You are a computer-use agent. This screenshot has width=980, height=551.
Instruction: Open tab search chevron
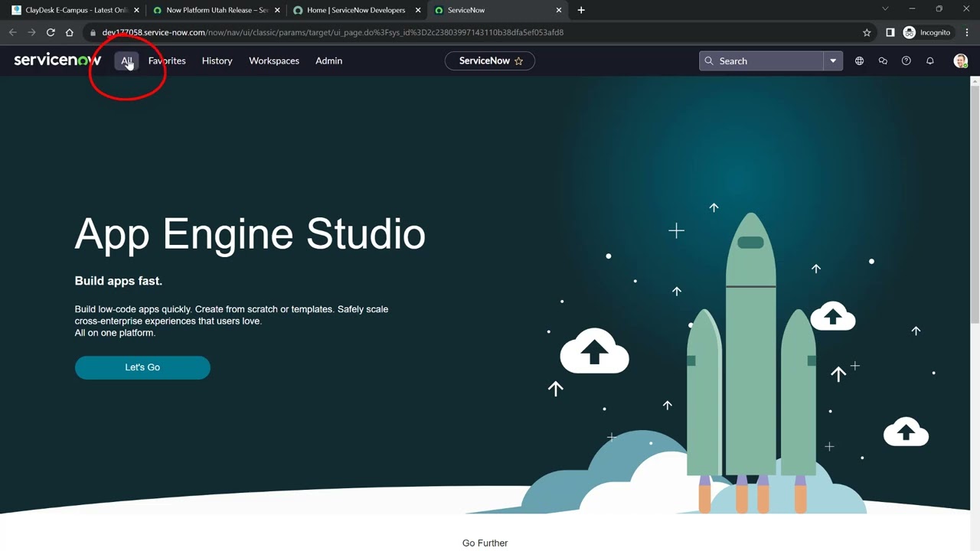tap(885, 9)
